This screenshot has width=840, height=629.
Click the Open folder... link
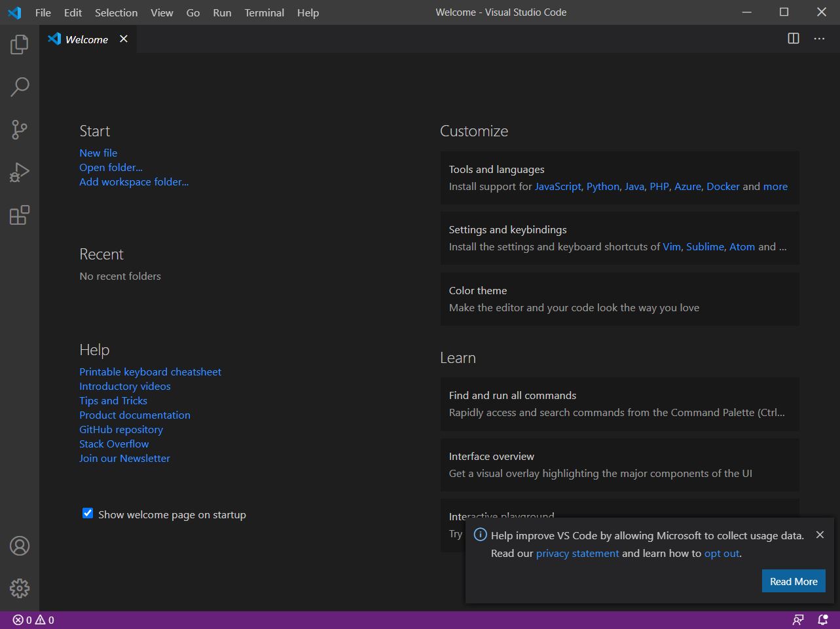111,167
